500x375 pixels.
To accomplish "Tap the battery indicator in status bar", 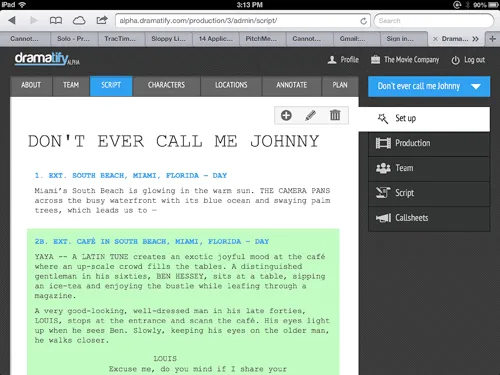I will (494, 5).
